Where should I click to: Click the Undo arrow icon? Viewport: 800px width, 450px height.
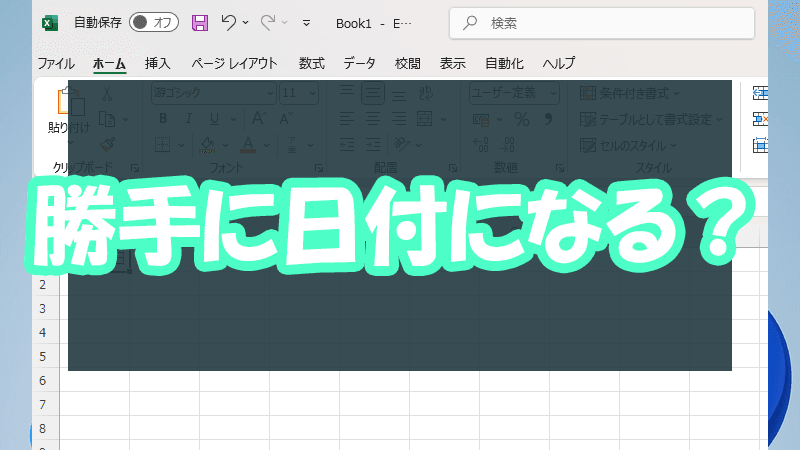pos(229,22)
